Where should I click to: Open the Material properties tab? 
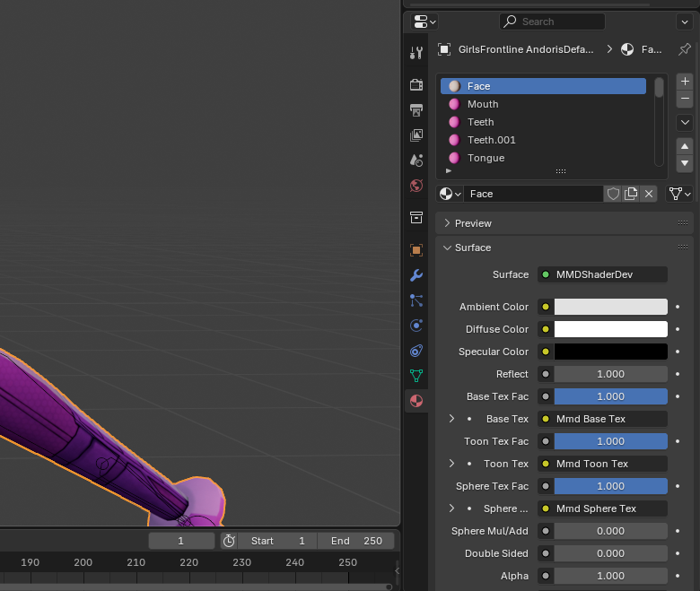(x=416, y=401)
